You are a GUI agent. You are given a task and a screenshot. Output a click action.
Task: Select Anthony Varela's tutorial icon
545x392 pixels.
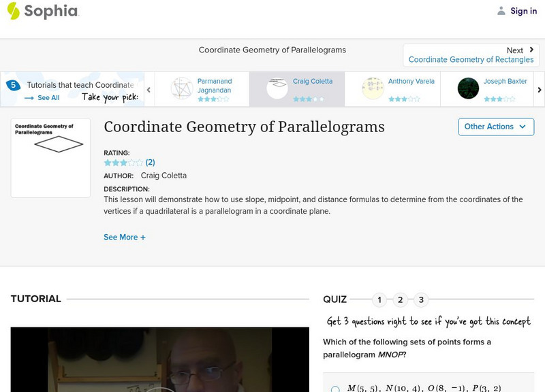click(373, 86)
